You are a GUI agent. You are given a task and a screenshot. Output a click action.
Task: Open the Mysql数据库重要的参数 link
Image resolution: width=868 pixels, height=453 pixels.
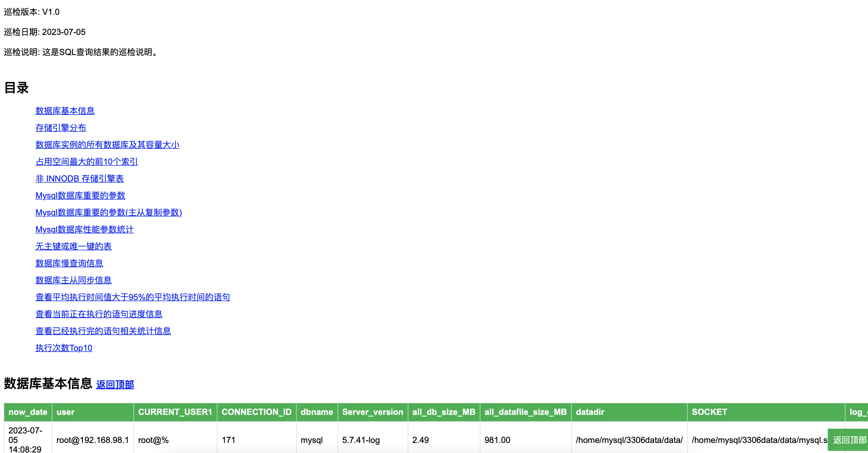[x=80, y=195]
